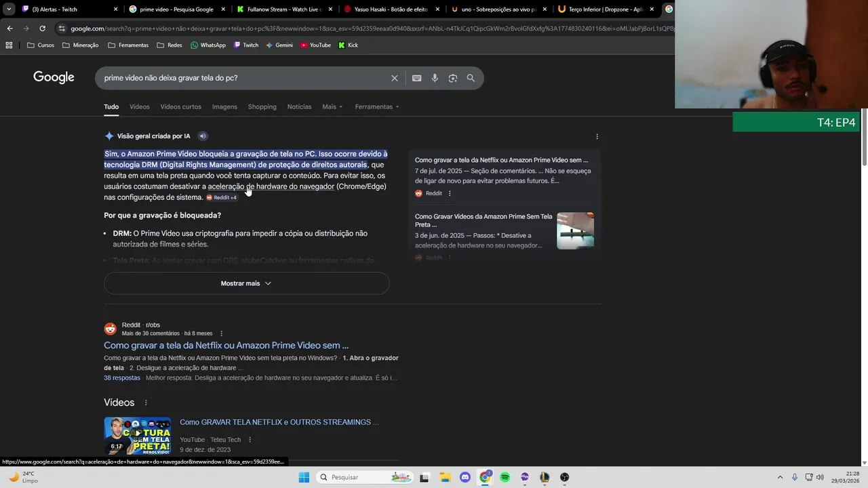Play the Teteu Tech video thumbnail
The height and width of the screenshot is (488, 868).
(137, 436)
